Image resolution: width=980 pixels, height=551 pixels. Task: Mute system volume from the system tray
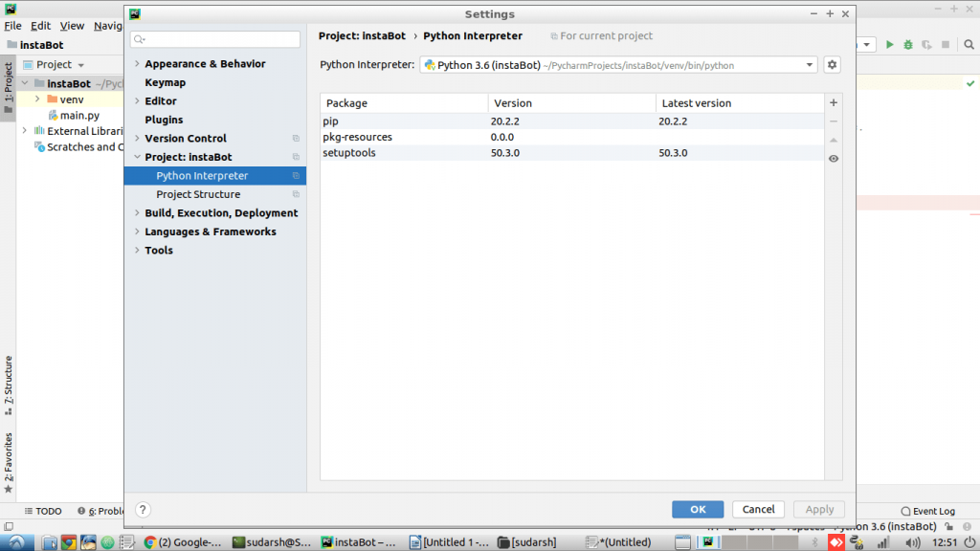pyautogui.click(x=912, y=541)
